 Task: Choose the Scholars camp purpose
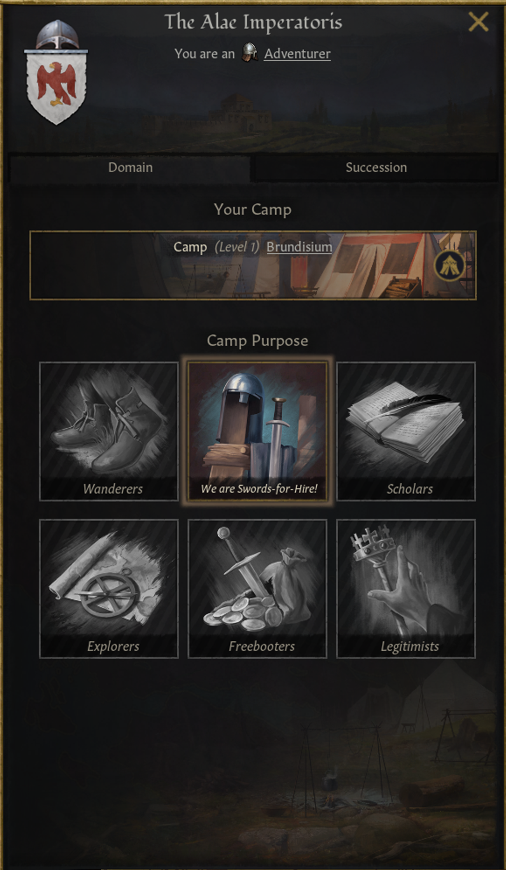click(x=406, y=431)
